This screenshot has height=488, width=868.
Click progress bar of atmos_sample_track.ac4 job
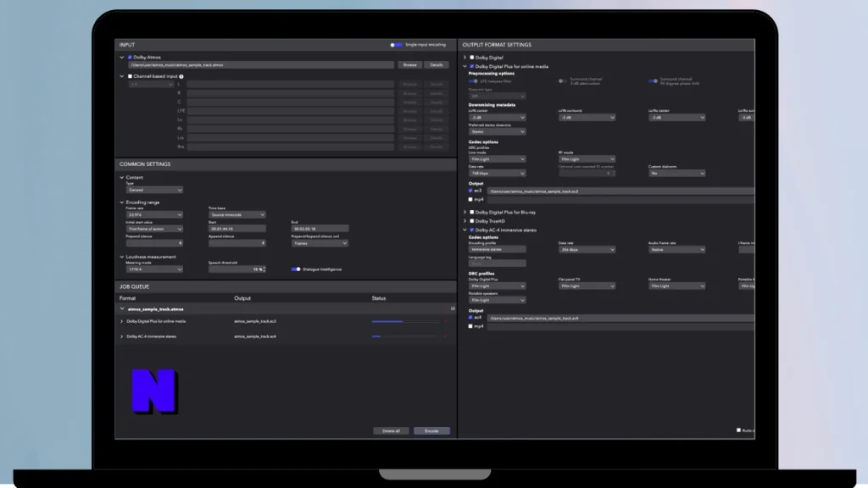[405, 336]
